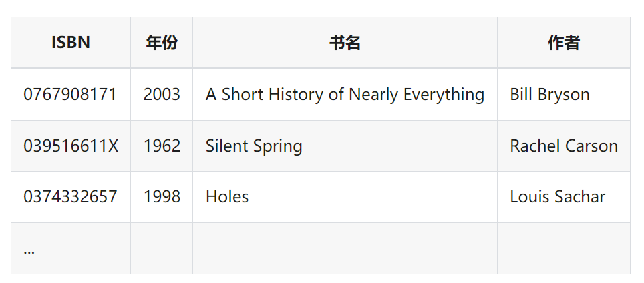
Task: Click the ISBN column header
Action: pos(71,43)
